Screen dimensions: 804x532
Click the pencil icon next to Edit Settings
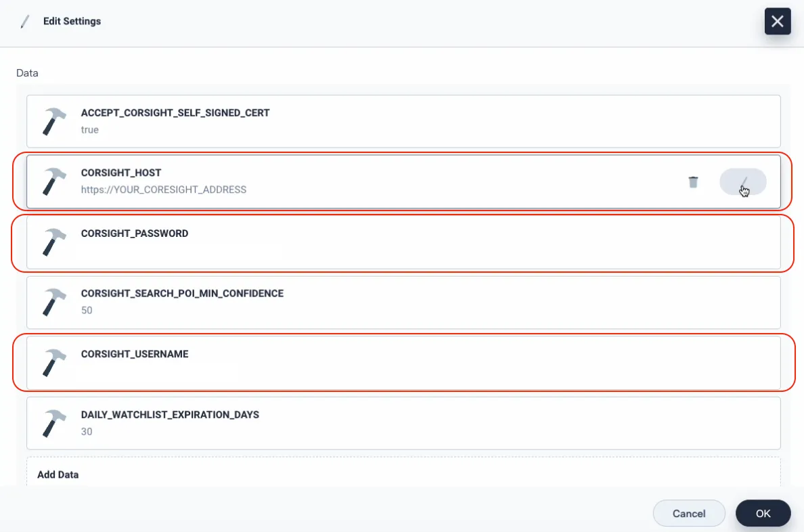(26, 22)
